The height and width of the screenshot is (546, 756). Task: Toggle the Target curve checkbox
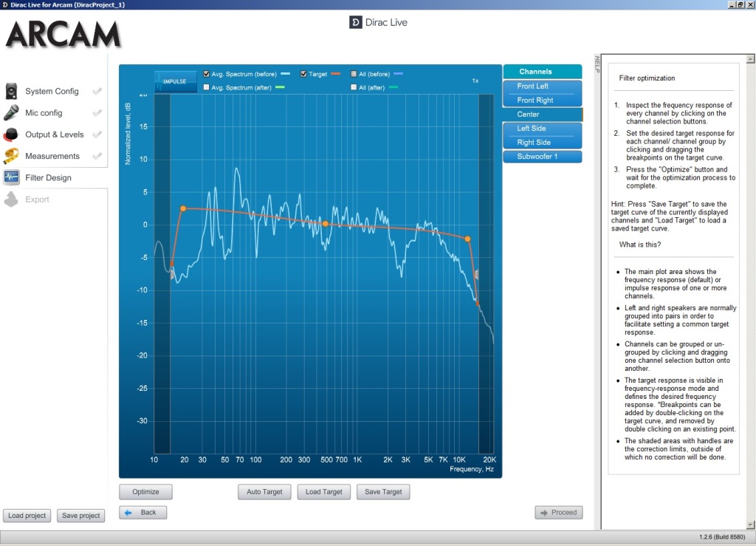click(304, 74)
